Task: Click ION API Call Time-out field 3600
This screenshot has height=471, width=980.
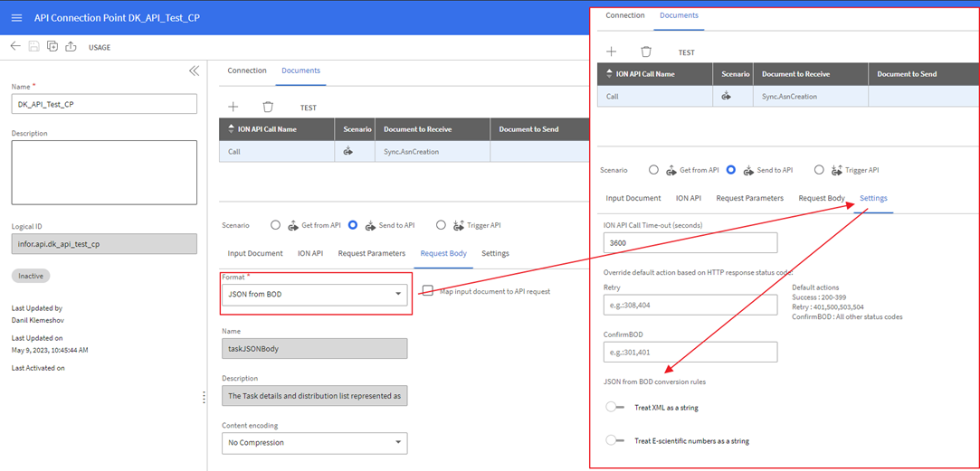Action: coord(690,242)
